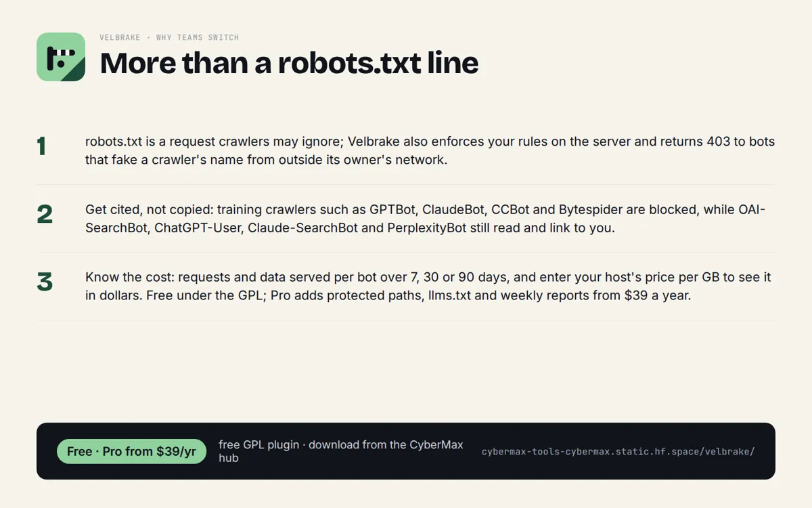Select the 'Free · Pro from $39/yr' pill
The width and height of the screenshot is (812, 508).
[x=131, y=451]
